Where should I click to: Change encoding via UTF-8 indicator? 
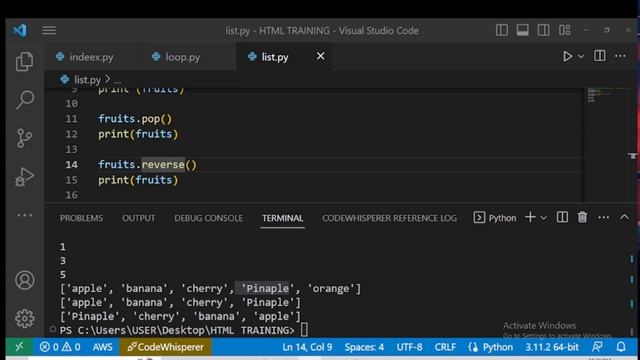[x=409, y=347]
